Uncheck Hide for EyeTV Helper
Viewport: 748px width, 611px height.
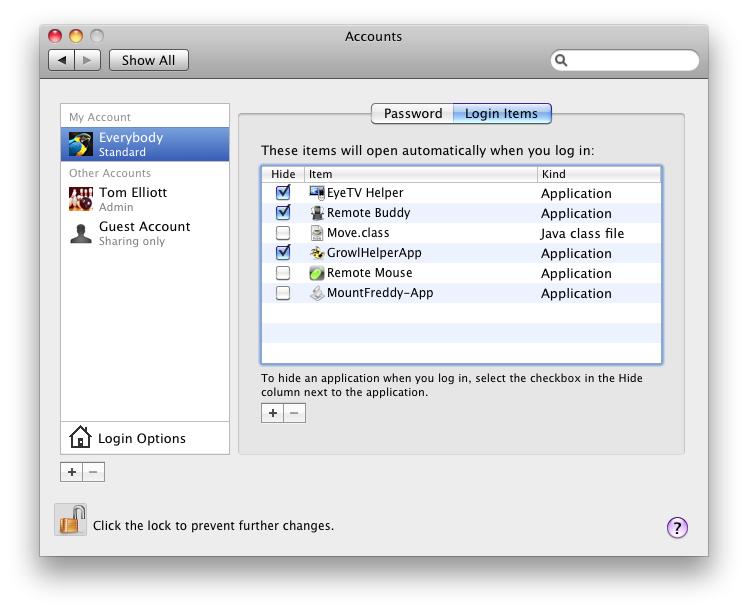coord(283,193)
